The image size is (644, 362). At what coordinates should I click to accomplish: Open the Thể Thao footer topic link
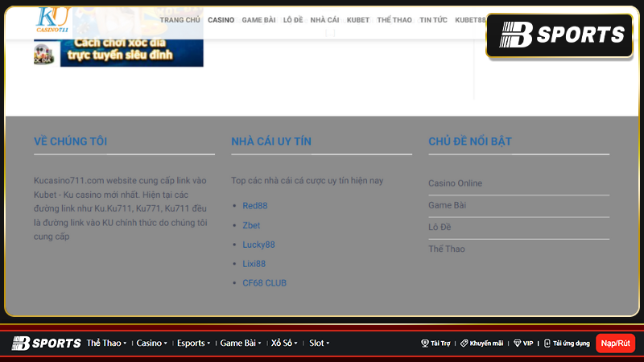click(447, 249)
